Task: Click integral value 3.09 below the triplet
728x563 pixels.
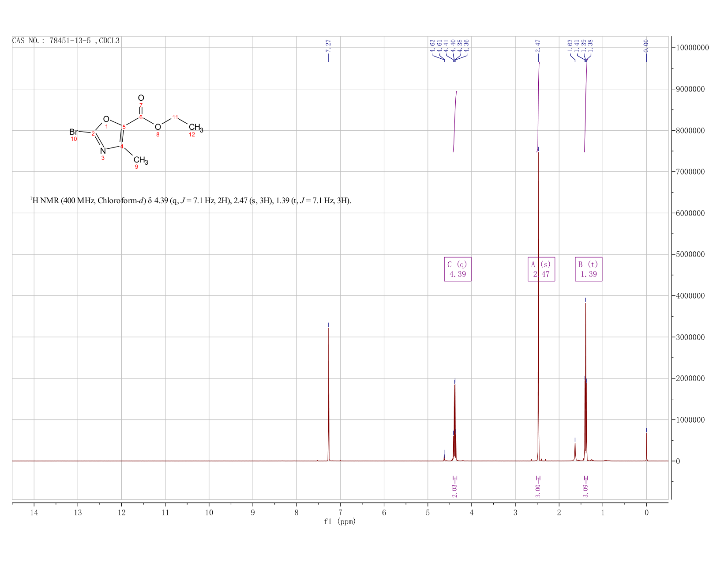Action: 585,491
